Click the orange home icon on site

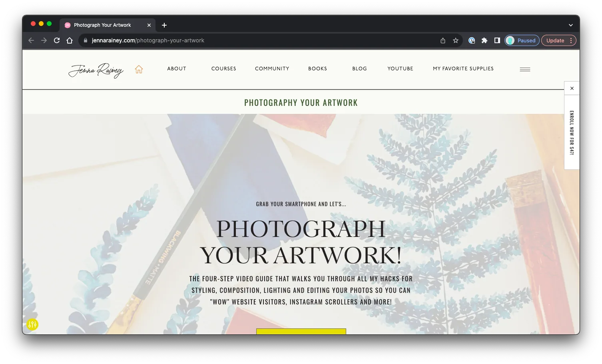tap(139, 69)
